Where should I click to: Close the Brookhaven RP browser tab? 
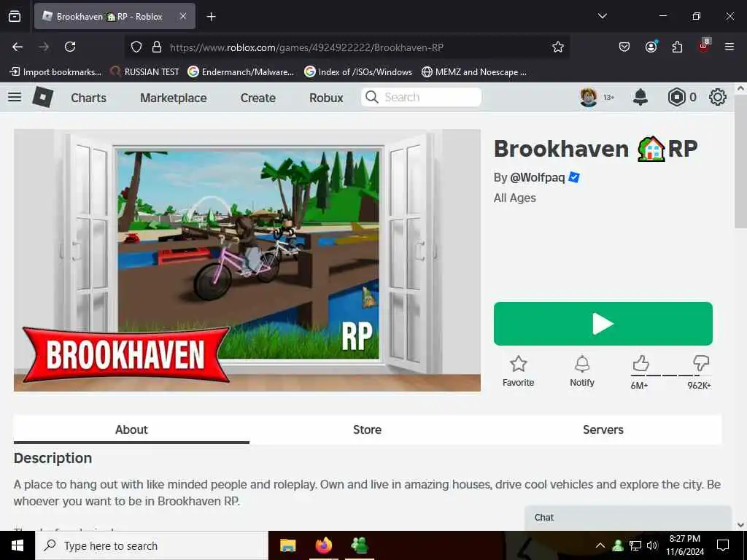coord(183,16)
